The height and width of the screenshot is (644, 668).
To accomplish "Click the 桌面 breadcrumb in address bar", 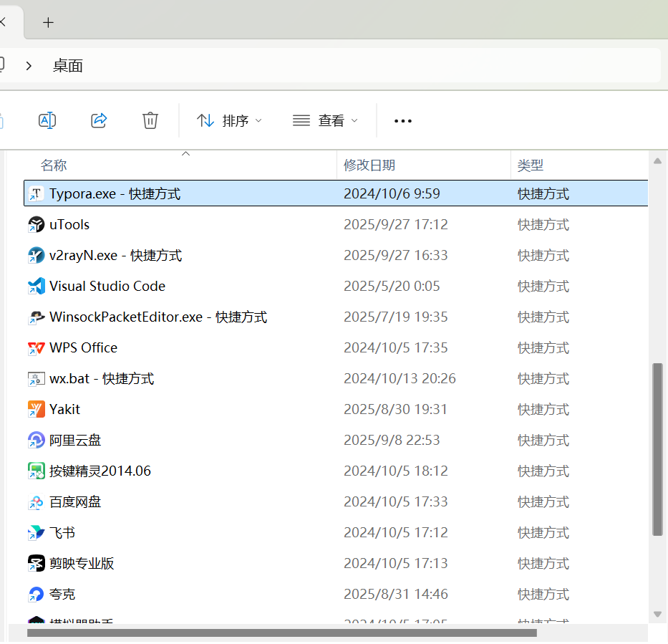I will pos(67,66).
